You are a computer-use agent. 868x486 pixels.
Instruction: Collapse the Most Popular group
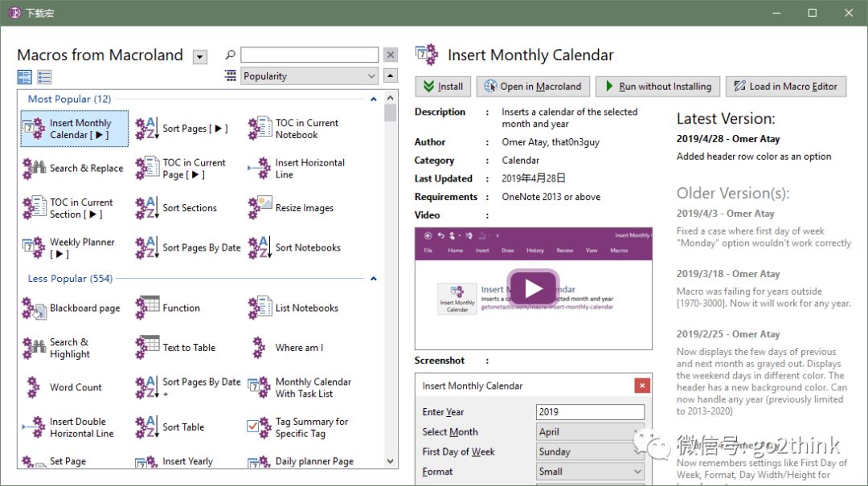pos(374,99)
